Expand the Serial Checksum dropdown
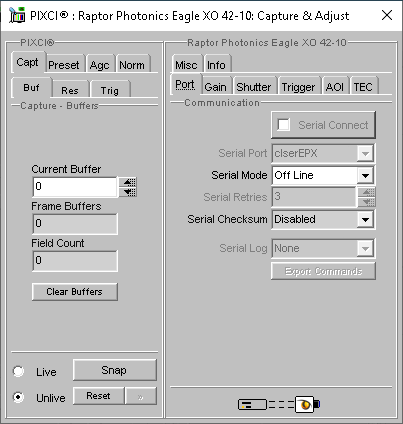 coord(365,219)
